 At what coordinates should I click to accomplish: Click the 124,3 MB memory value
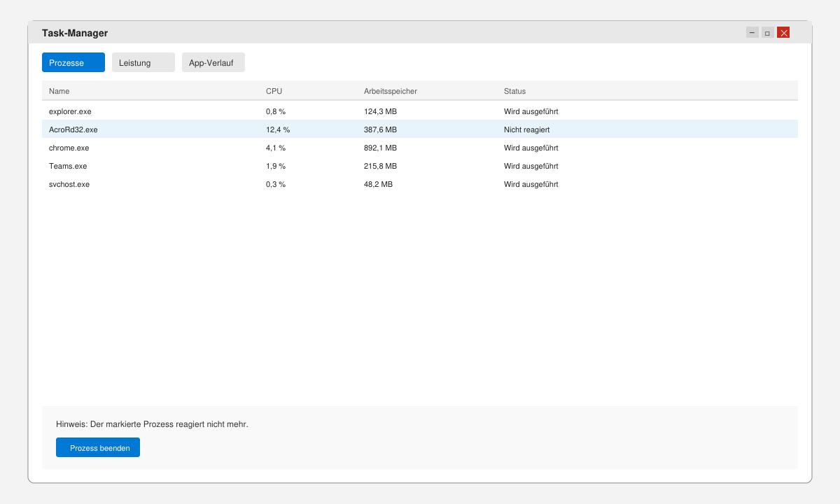(x=380, y=111)
